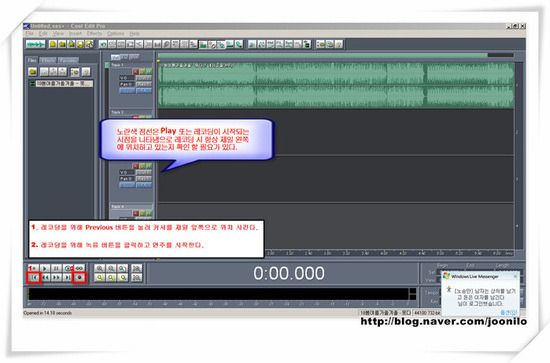Click the lower vertical zoom button
The width and height of the screenshot is (550, 363).
pos(136,277)
